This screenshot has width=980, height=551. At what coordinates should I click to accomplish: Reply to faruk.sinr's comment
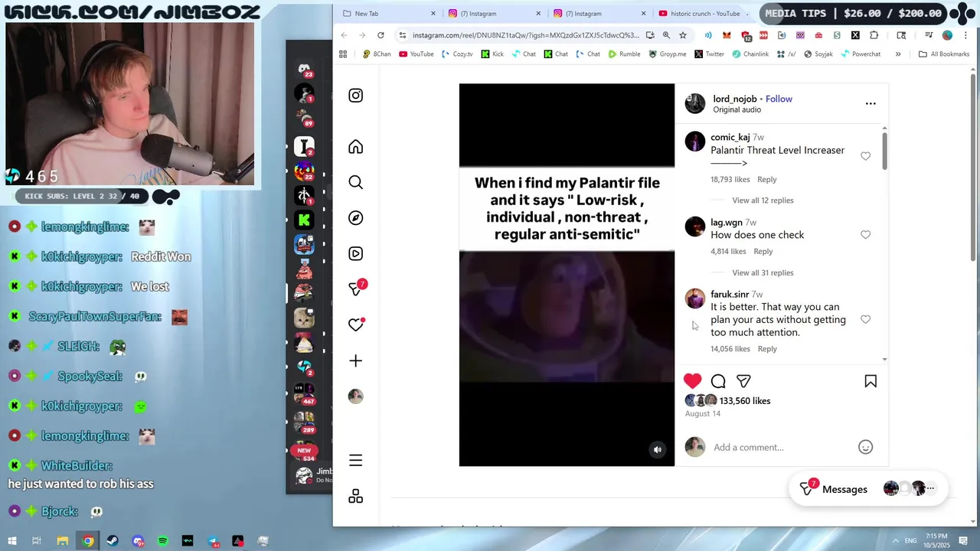click(766, 349)
